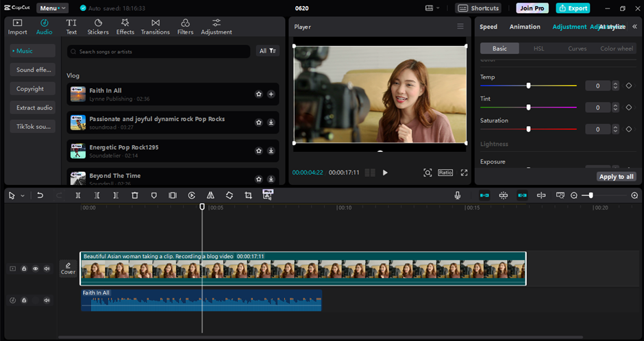The image size is (644, 341).
Task: Switch to the HSL tab
Action: pyautogui.click(x=538, y=49)
